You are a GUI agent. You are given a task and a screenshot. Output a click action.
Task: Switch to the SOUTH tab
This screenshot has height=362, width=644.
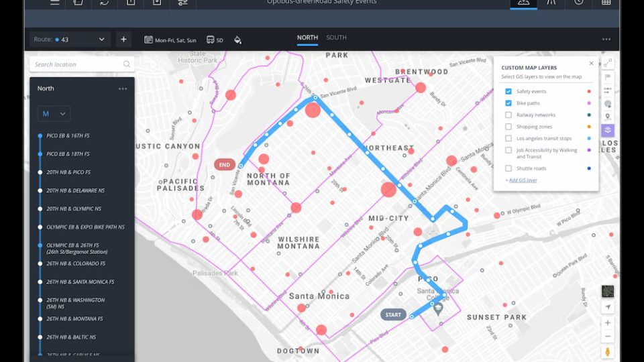336,38
